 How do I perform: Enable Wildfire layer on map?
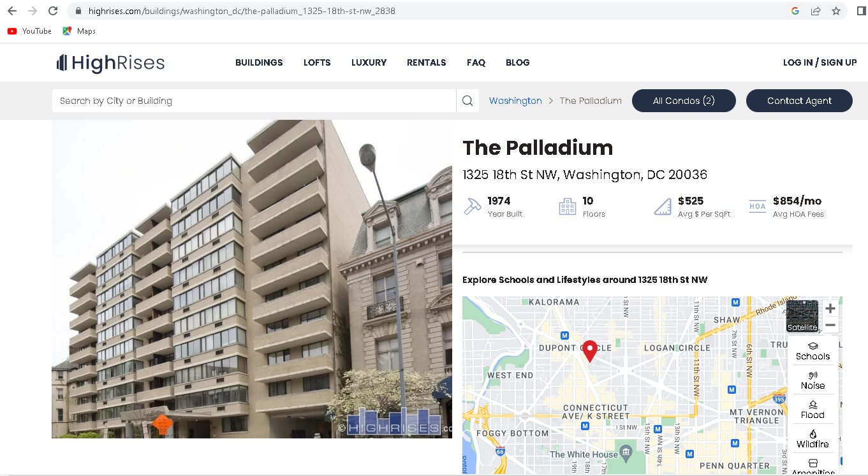pyautogui.click(x=813, y=439)
